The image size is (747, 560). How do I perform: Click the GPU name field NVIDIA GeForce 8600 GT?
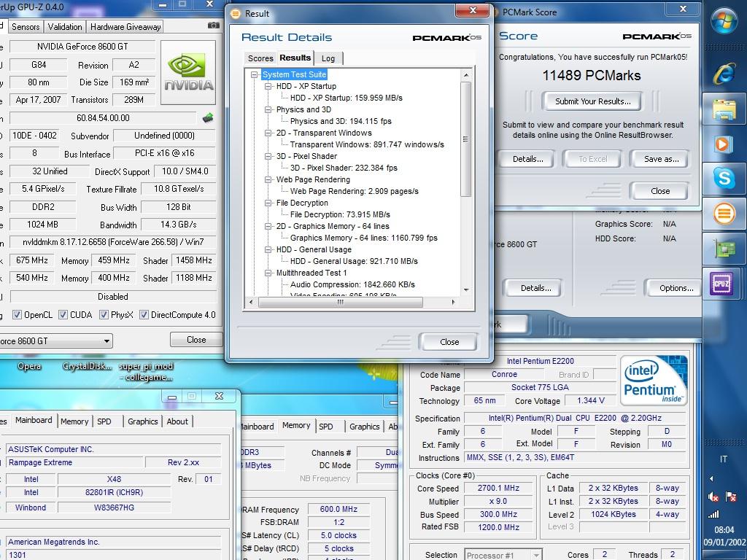(82, 47)
